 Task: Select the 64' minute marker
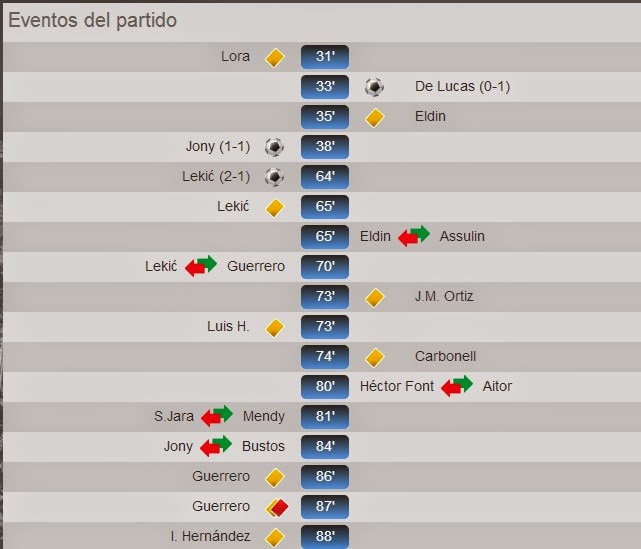[324, 177]
